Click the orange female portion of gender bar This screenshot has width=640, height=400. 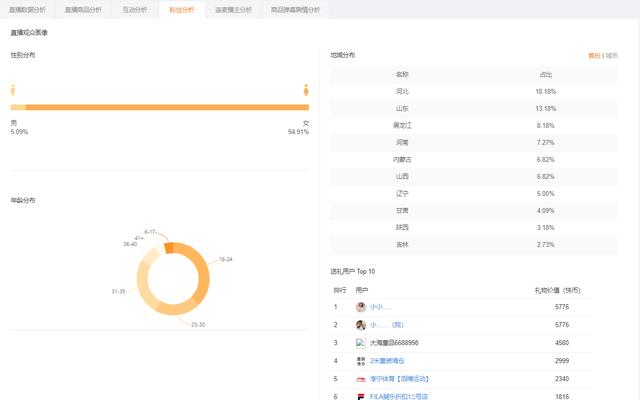pyautogui.click(x=167, y=107)
